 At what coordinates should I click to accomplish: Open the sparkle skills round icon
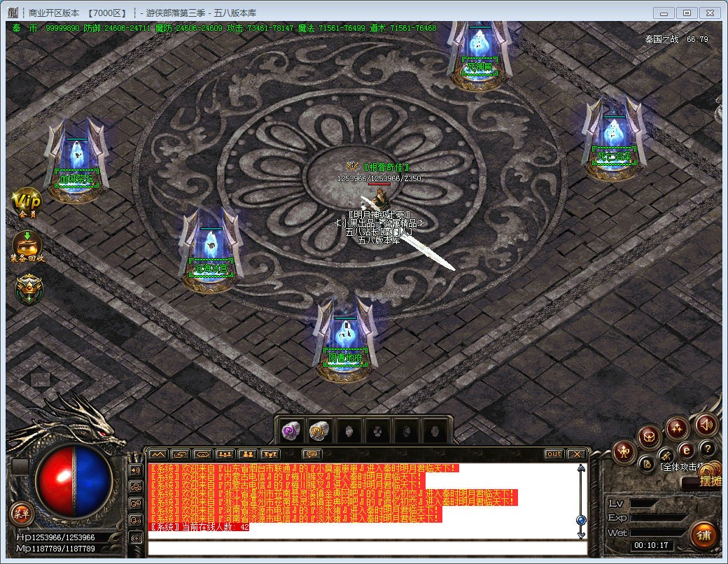point(676,428)
